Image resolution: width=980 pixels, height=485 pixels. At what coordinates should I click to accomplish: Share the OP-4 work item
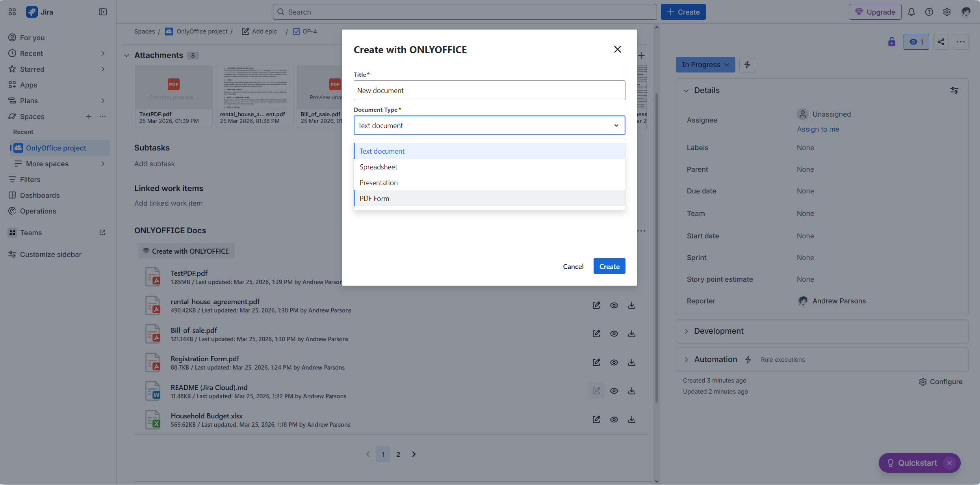click(x=941, y=41)
